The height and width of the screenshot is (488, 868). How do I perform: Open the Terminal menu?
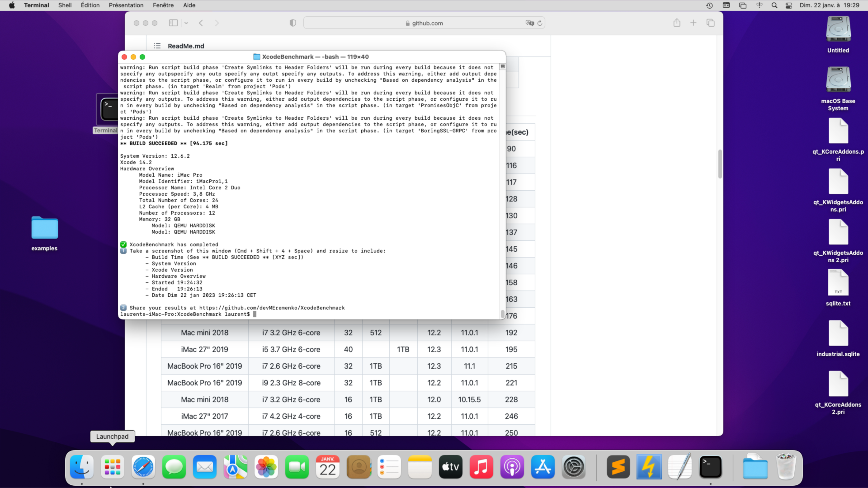[x=37, y=5]
